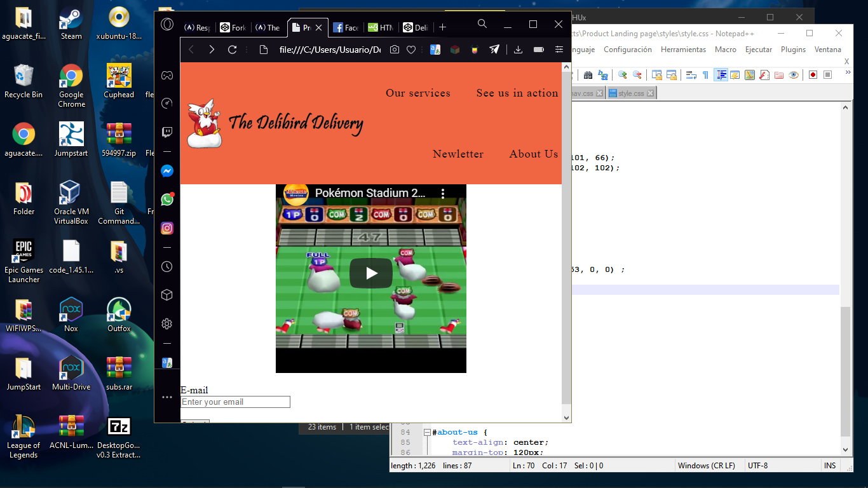This screenshot has width=868, height=488.
Task: Zoom in the document with the magnifier icon
Action: coord(623,74)
